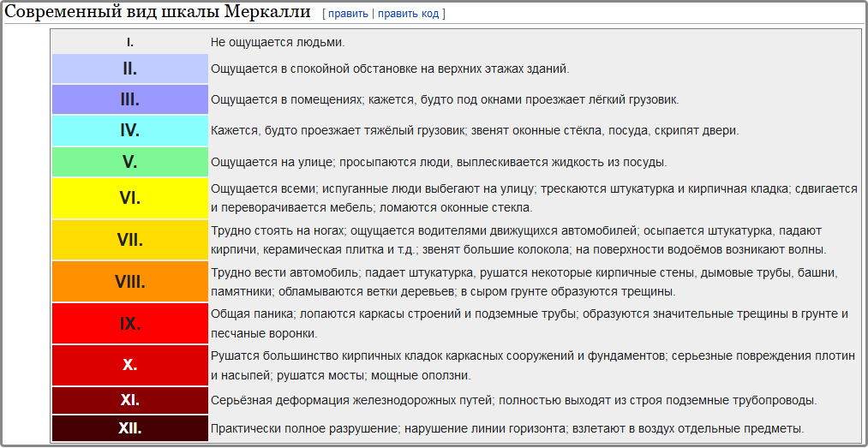Select the gold VII. intensity cell
Image resolution: width=868 pixels, height=448 pixels.
click(130, 240)
